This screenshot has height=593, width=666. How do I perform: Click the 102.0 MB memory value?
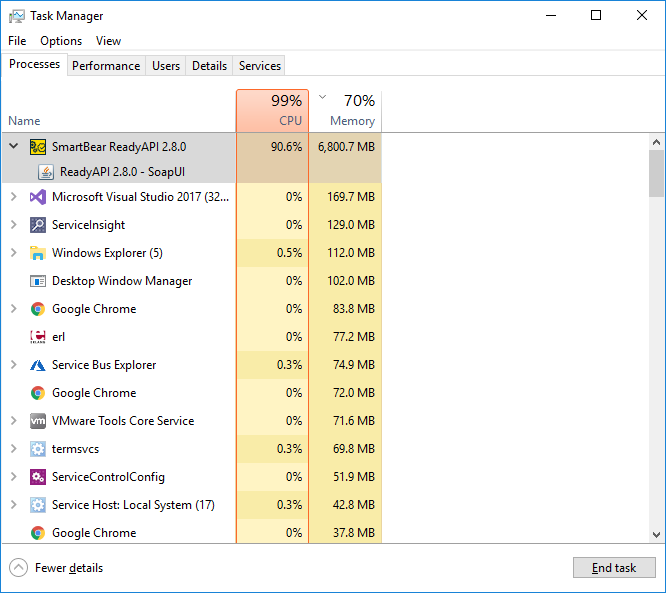[351, 281]
